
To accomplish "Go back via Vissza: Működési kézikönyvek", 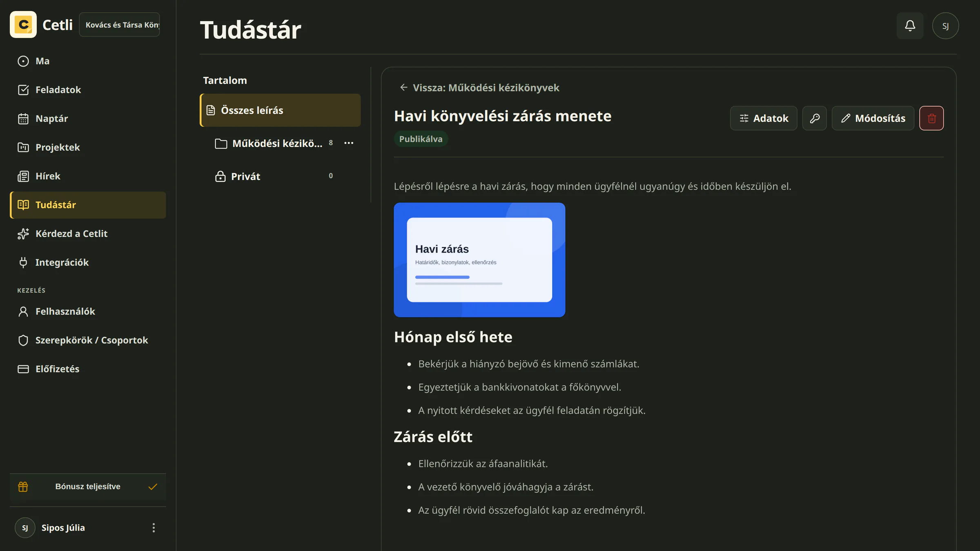I will [479, 88].
